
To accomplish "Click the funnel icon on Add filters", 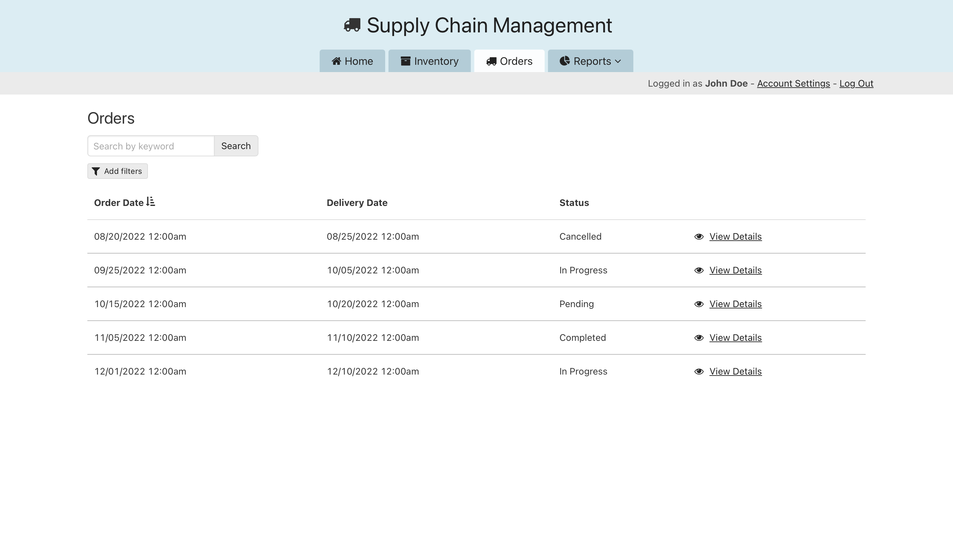I will [96, 172].
